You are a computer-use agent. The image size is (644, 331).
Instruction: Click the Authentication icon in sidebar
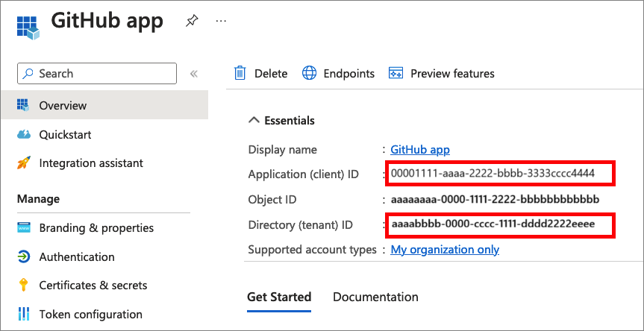tap(24, 257)
